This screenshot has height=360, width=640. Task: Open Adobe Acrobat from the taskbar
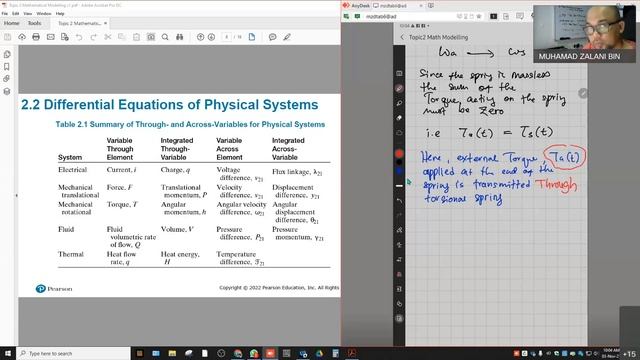click(x=352, y=353)
